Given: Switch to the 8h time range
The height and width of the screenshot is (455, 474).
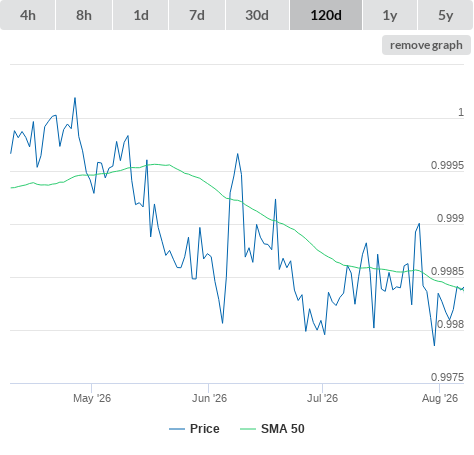Looking at the screenshot, I should (84, 15).
